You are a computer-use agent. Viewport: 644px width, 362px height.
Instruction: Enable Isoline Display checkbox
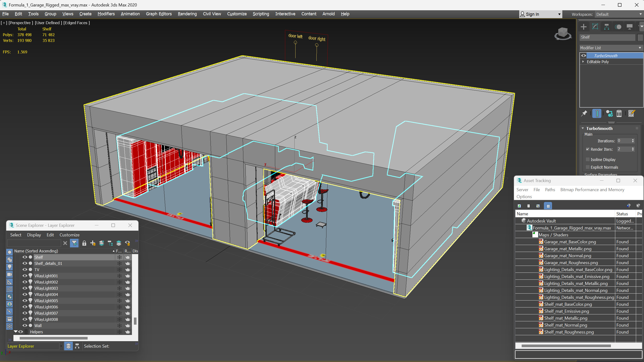pyautogui.click(x=587, y=159)
